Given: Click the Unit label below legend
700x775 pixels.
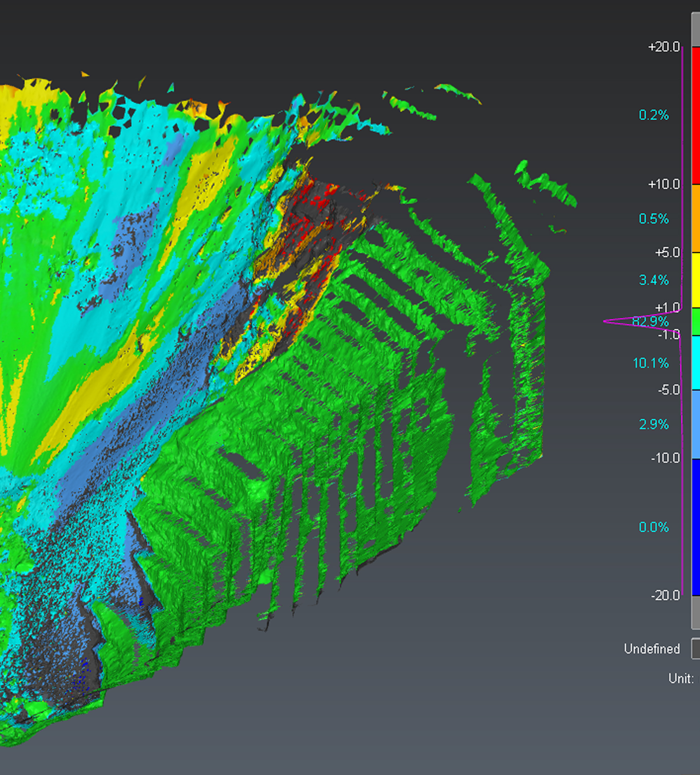Looking at the screenshot, I should pos(681,678).
